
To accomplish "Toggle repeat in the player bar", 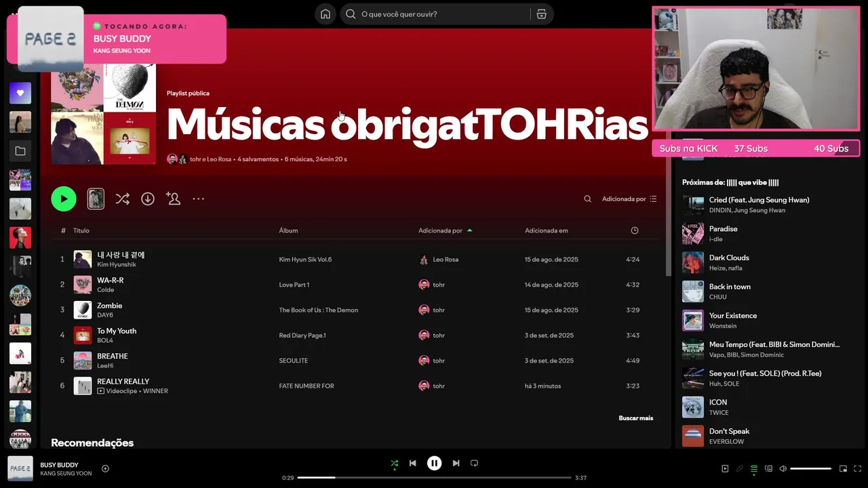I will point(474,464).
